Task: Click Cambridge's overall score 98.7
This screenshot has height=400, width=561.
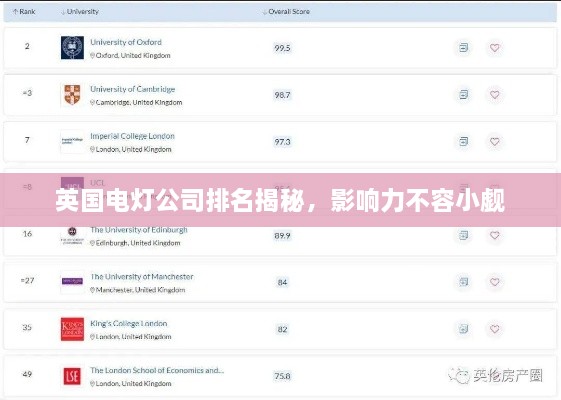Action: (x=282, y=95)
